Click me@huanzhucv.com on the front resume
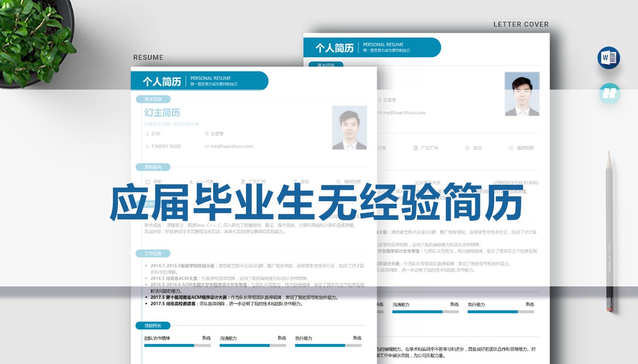Screen dimensions: 638x364 click(232, 146)
